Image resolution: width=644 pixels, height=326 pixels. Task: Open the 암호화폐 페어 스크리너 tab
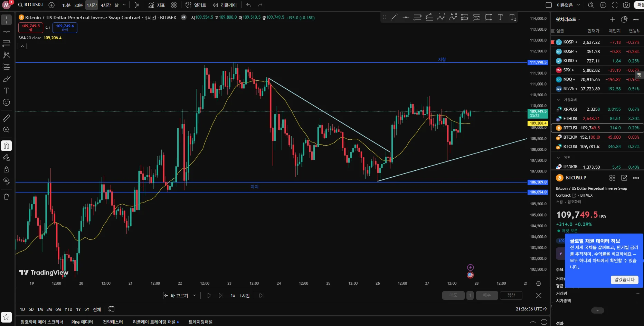point(42,322)
